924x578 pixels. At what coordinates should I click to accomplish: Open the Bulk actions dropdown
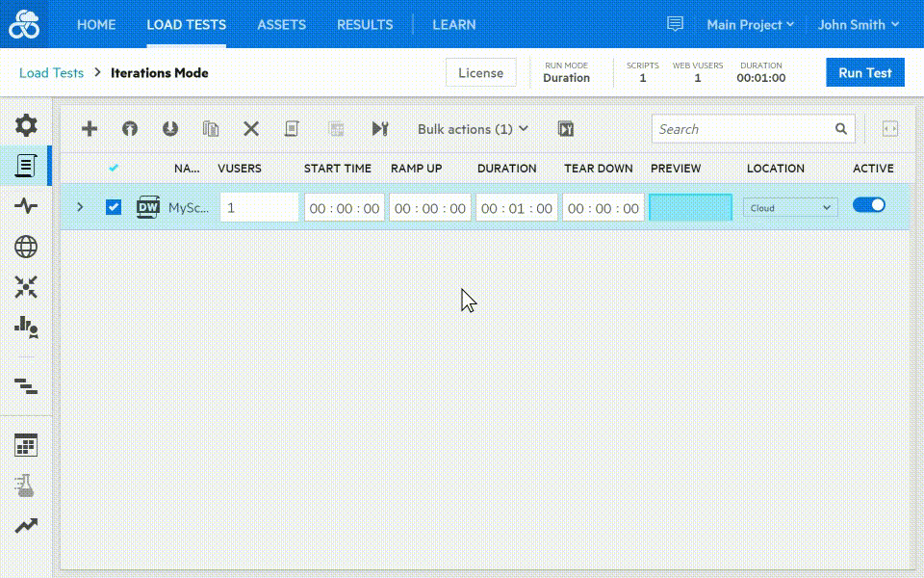471,128
